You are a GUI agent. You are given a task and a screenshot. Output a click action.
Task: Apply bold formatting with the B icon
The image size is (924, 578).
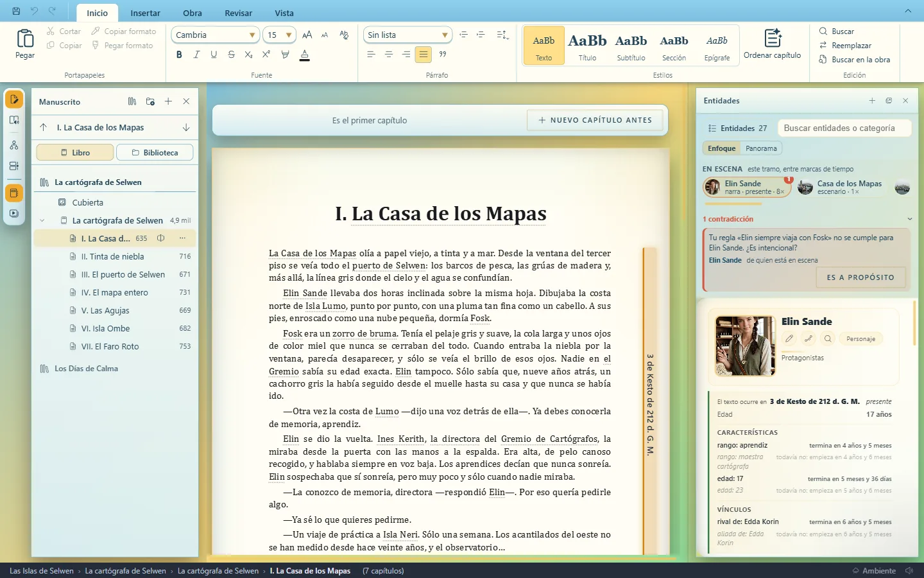(179, 55)
